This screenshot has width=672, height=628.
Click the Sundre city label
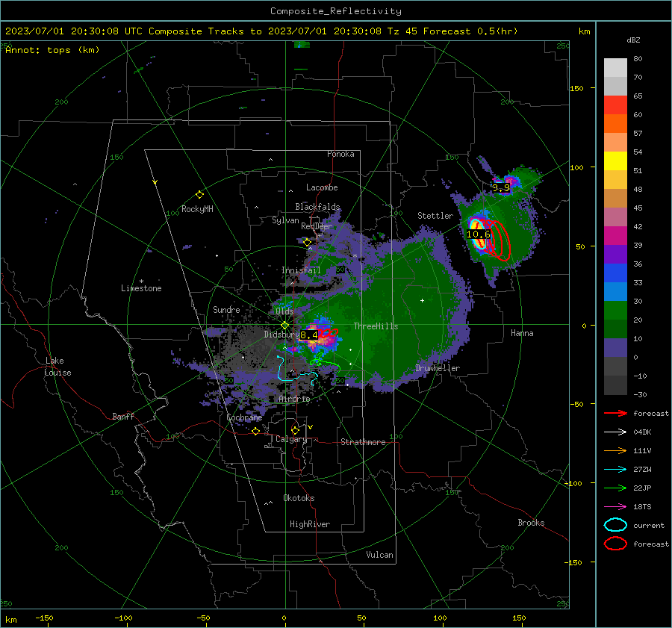click(x=226, y=309)
